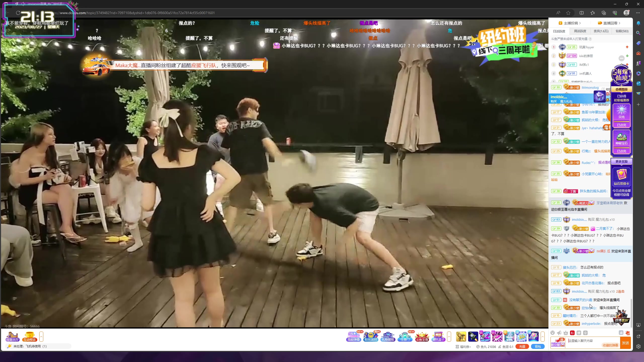This screenshot has width=644, height=362.
Task: Expand the arrow next to 互动预言
Action: tap(41, 336)
